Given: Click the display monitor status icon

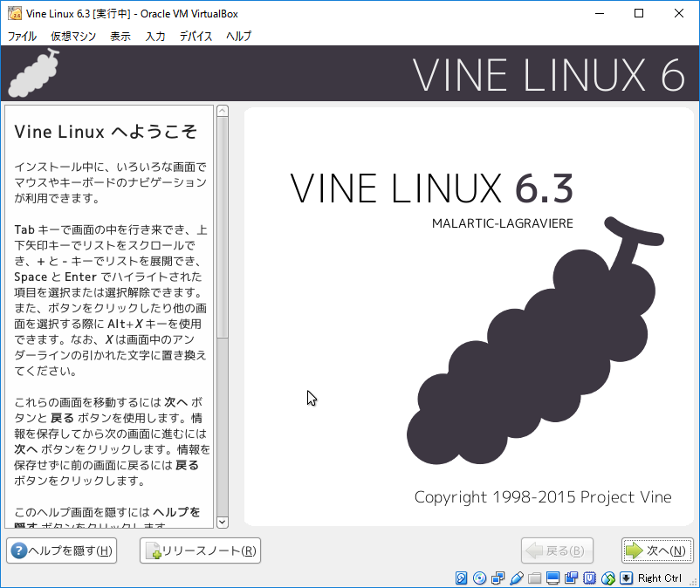Looking at the screenshot, I should [x=553, y=578].
